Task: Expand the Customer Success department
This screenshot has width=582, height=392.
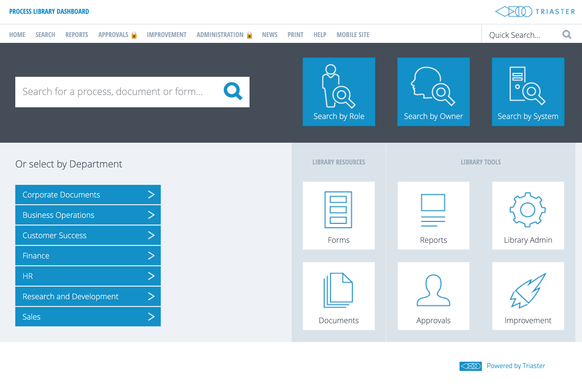Action: (88, 235)
